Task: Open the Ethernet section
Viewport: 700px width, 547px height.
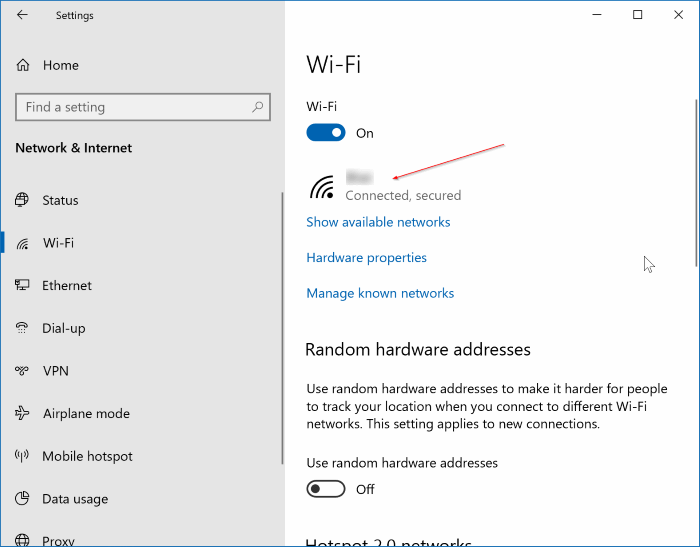Action: pos(67,285)
